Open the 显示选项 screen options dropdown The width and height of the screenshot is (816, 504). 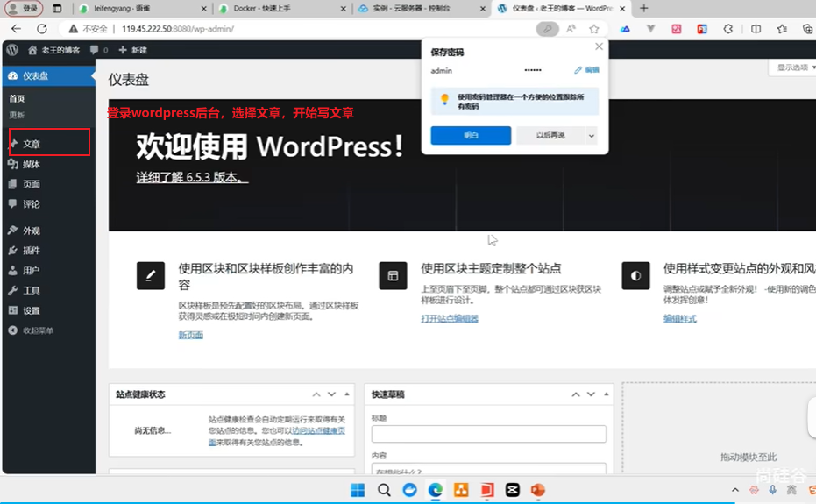click(x=793, y=67)
